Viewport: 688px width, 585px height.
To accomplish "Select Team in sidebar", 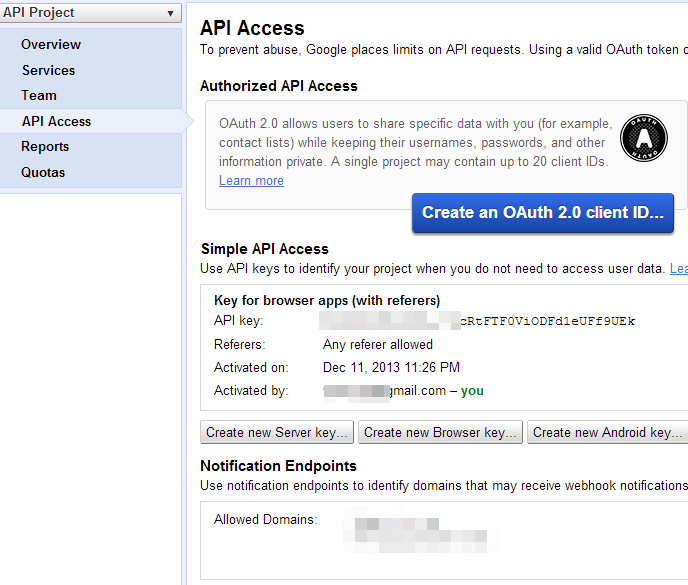I will coord(39,95).
